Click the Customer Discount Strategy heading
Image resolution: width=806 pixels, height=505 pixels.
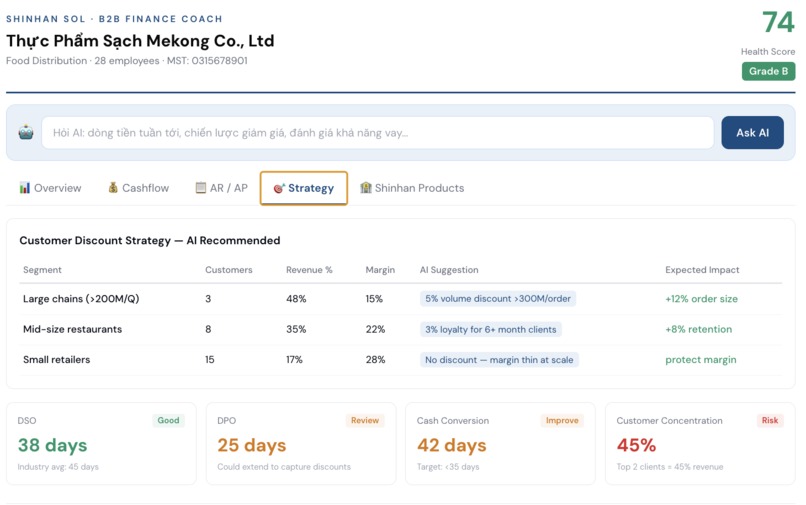150,241
